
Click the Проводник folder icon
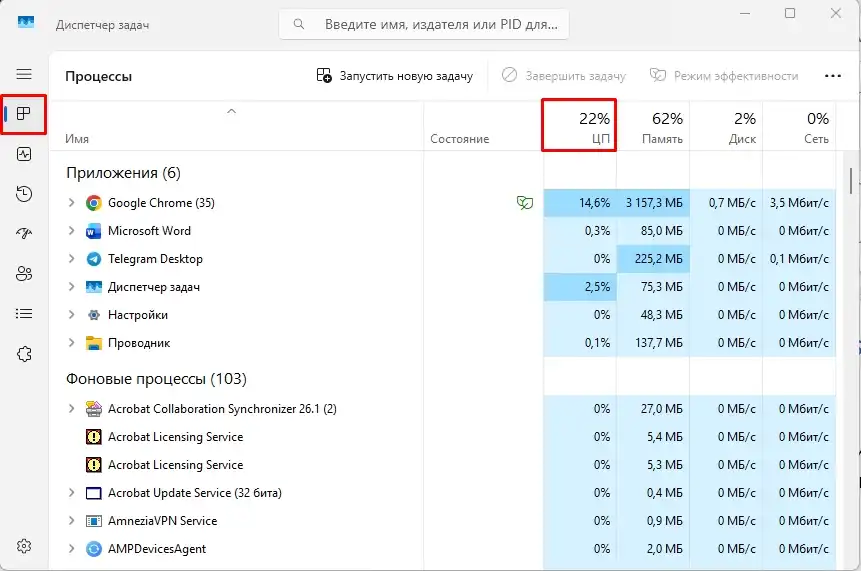coord(94,343)
